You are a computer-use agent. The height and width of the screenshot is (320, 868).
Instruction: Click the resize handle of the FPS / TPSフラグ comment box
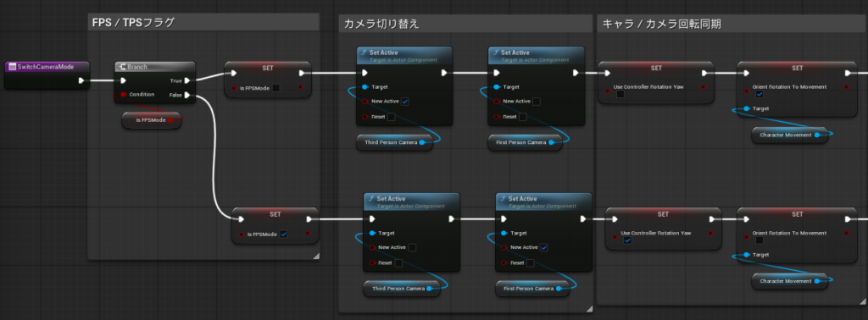[x=316, y=256]
